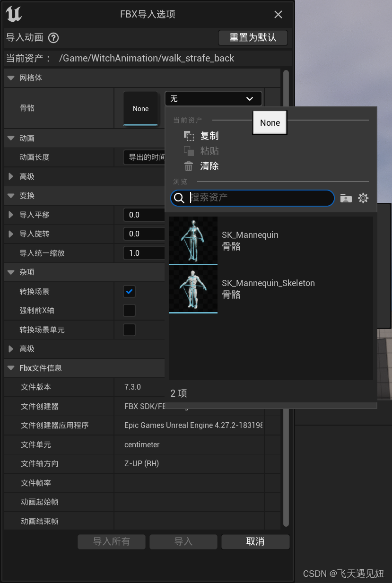Click the 导入所有 button
392x583 pixels.
(112, 542)
